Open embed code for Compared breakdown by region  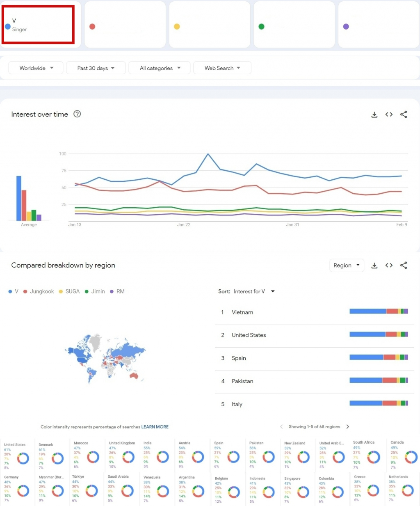click(x=389, y=266)
